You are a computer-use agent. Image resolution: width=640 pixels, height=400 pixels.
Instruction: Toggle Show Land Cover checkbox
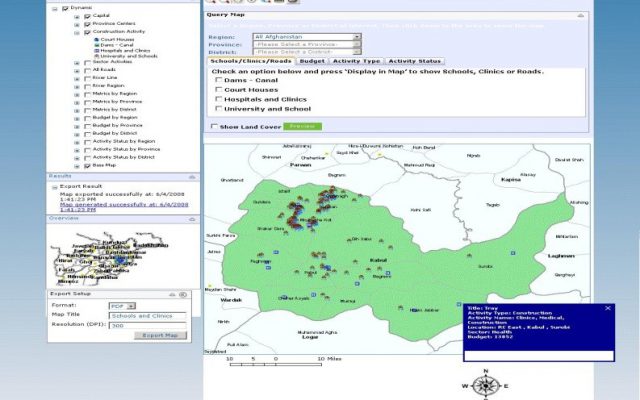(x=213, y=127)
